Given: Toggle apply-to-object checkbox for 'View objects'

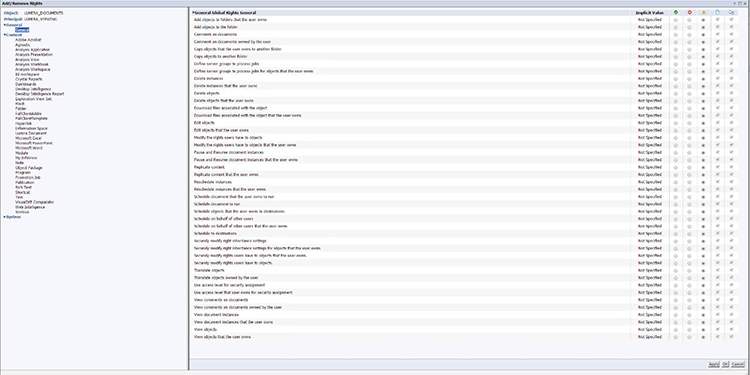Looking at the screenshot, I should tap(717, 330).
